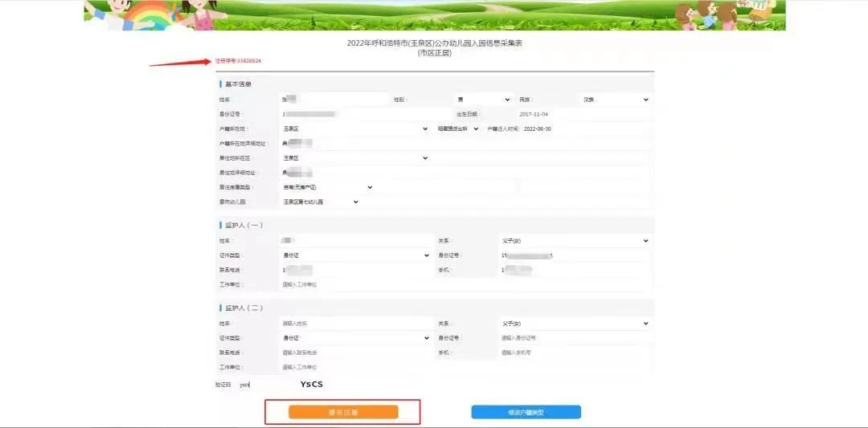The height and width of the screenshot is (428, 868).
Task: Open the 意向幼儿园 kindergarten dropdown
Action: 320,202
